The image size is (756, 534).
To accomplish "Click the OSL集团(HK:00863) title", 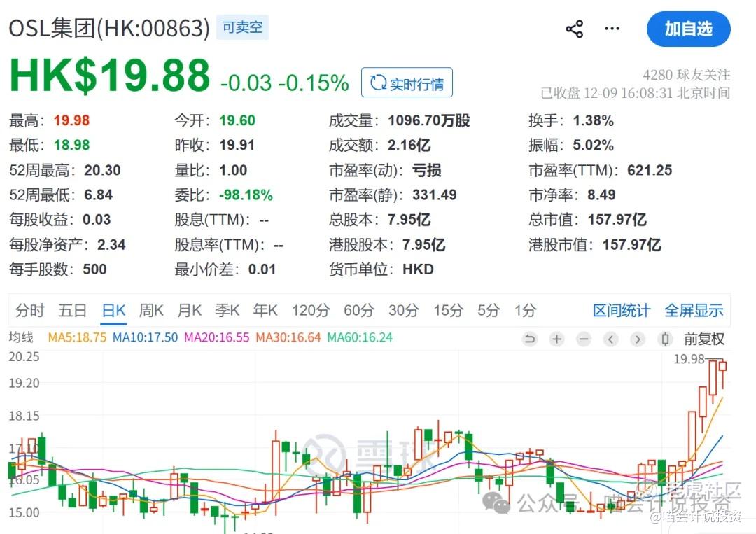I will coord(109,28).
